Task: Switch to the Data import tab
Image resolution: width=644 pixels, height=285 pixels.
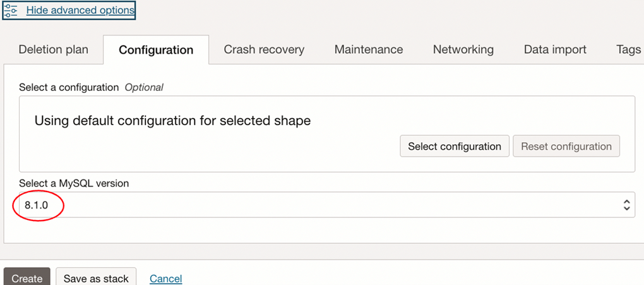Action: [555, 49]
